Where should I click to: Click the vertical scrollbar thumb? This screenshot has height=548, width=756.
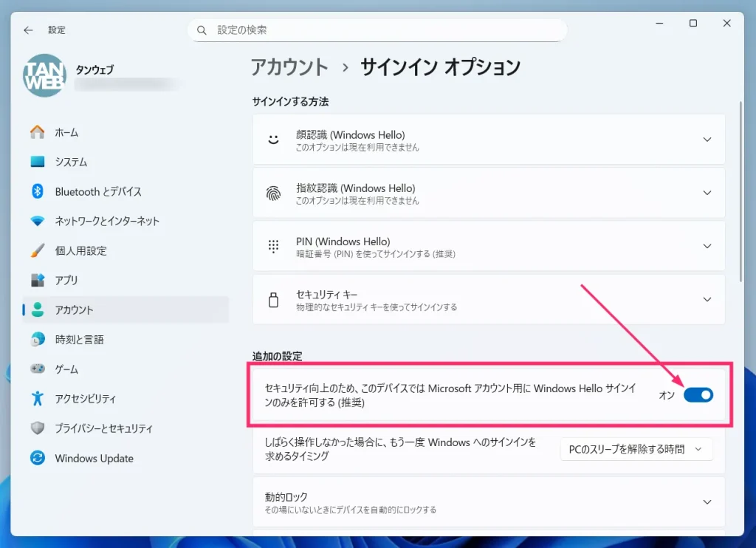741,191
